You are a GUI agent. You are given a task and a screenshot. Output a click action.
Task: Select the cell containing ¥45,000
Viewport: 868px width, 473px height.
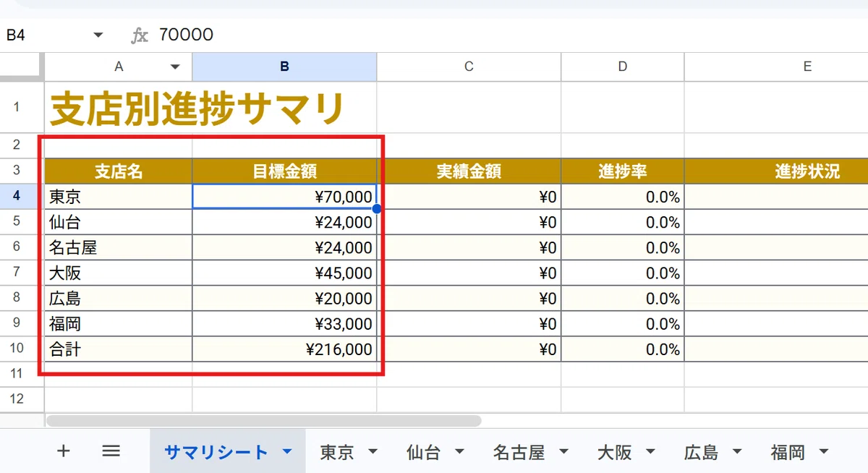click(284, 273)
